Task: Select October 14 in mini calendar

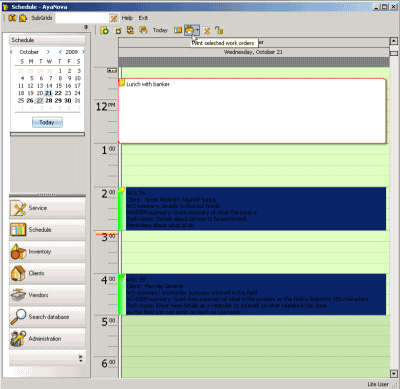Action: 49,86
